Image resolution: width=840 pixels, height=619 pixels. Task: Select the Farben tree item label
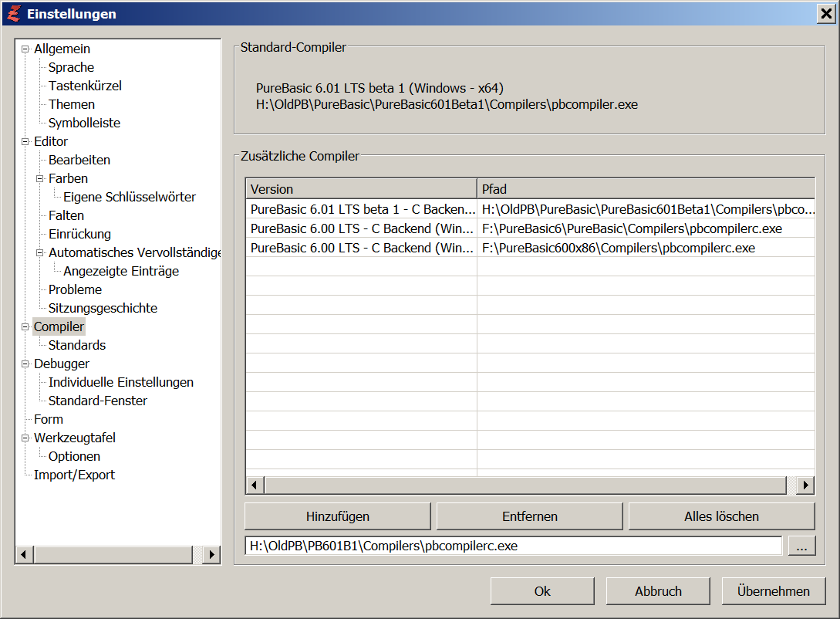(68, 178)
